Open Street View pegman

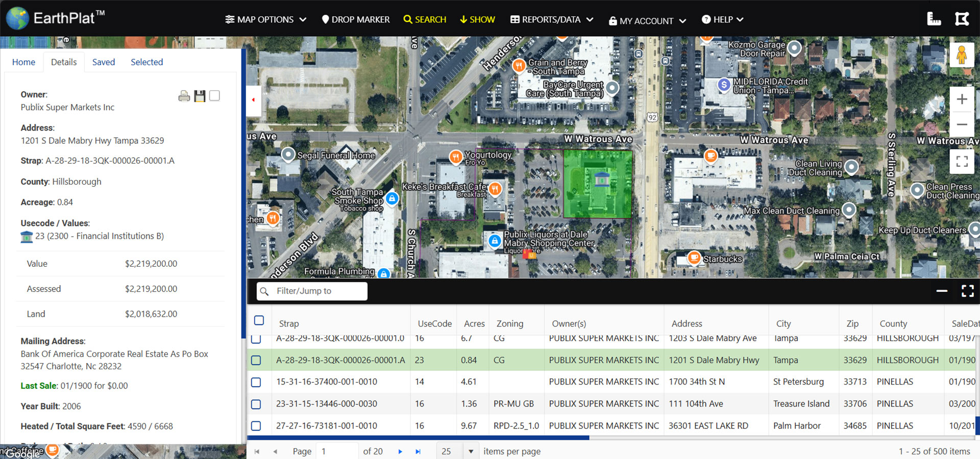coord(962,55)
